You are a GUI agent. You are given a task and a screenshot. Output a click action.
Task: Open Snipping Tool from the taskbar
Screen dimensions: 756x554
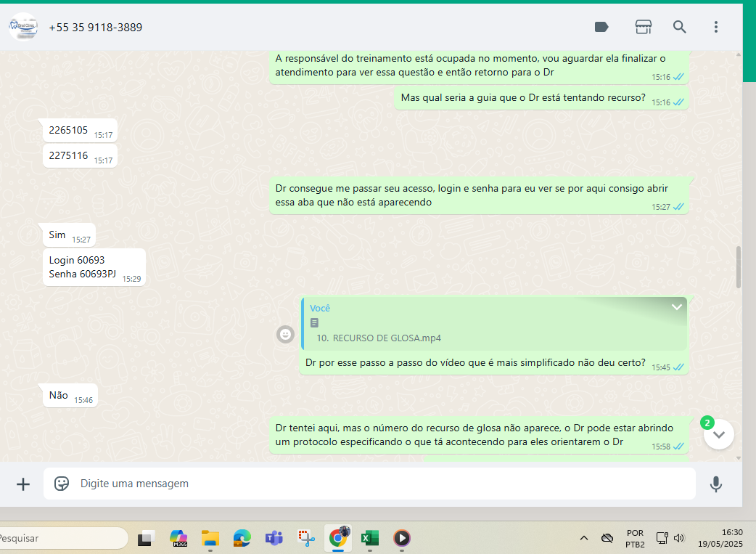[x=305, y=538]
